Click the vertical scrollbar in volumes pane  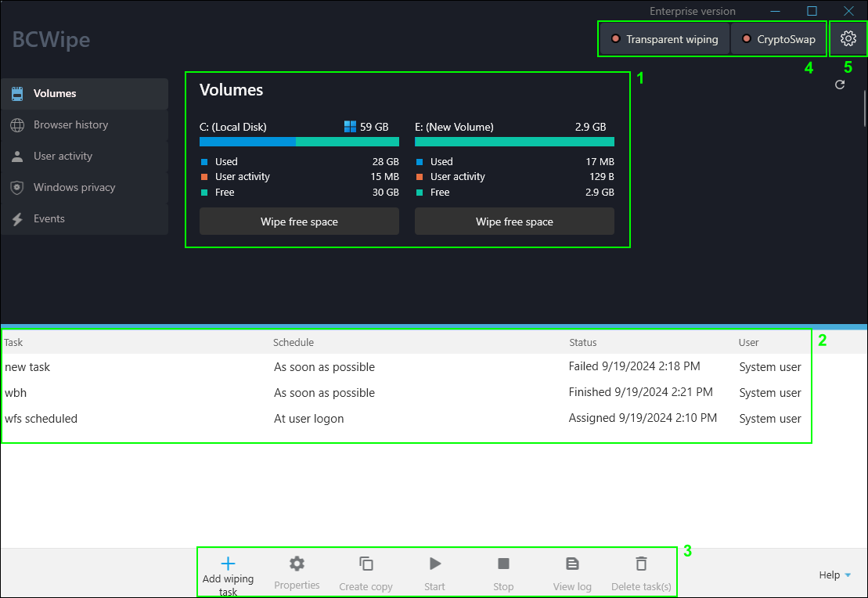click(x=865, y=109)
